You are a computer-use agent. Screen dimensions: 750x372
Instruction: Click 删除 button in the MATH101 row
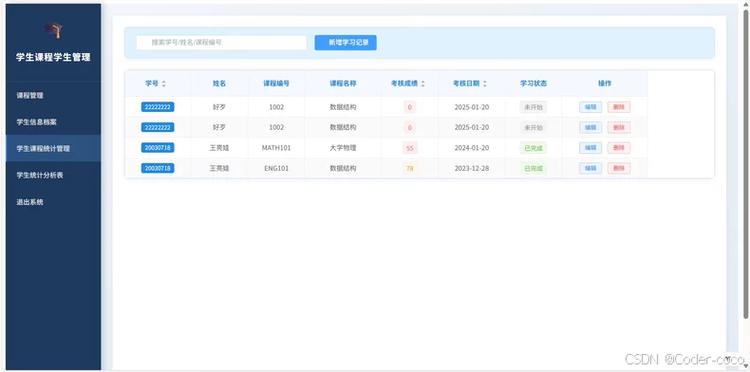[619, 148]
